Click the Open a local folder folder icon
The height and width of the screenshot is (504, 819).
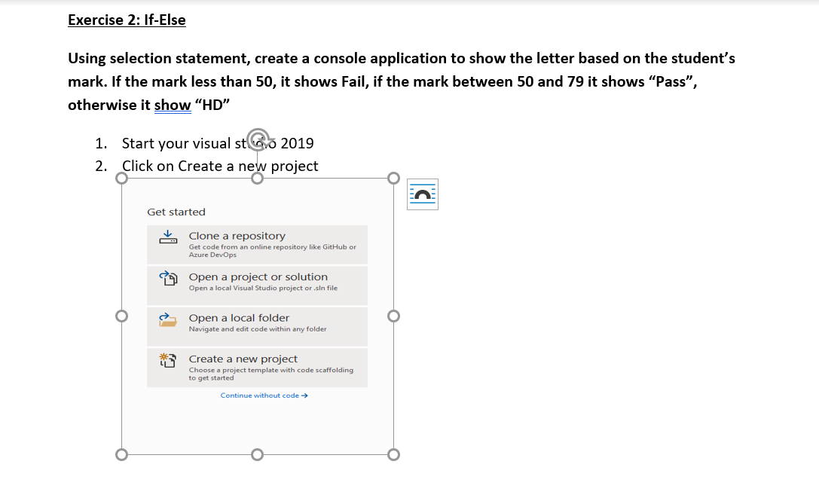click(167, 319)
